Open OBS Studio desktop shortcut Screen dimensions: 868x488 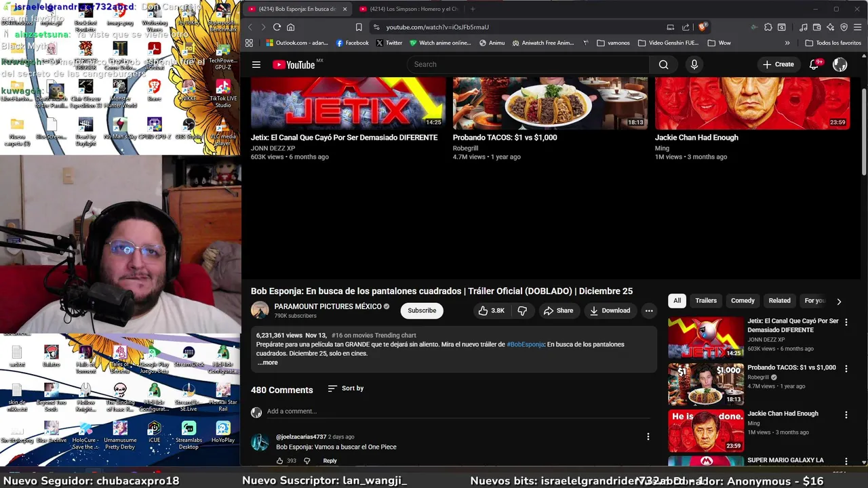click(189, 127)
